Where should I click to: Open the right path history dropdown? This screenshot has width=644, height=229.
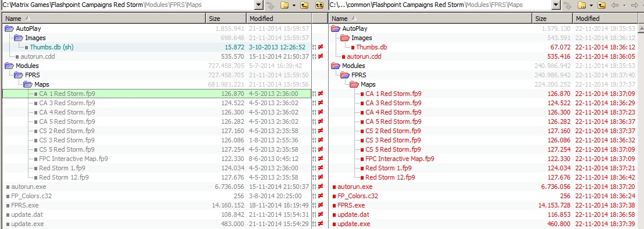(x=556, y=5)
